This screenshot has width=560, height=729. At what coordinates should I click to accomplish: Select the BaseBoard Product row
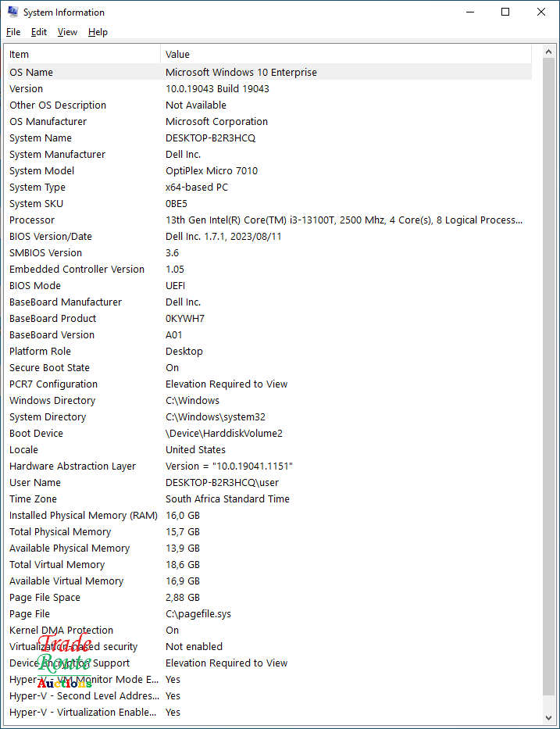pyautogui.click(x=268, y=319)
